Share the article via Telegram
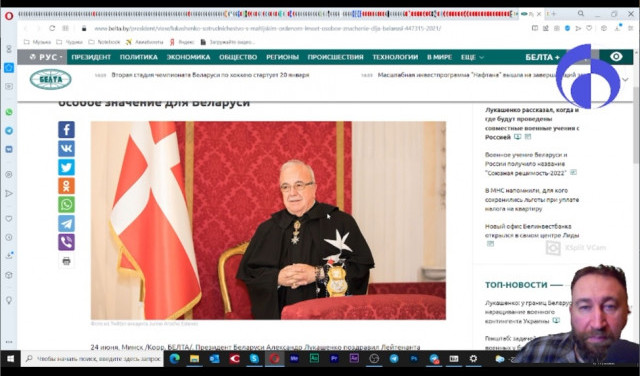This screenshot has width=640, height=376. click(66, 224)
